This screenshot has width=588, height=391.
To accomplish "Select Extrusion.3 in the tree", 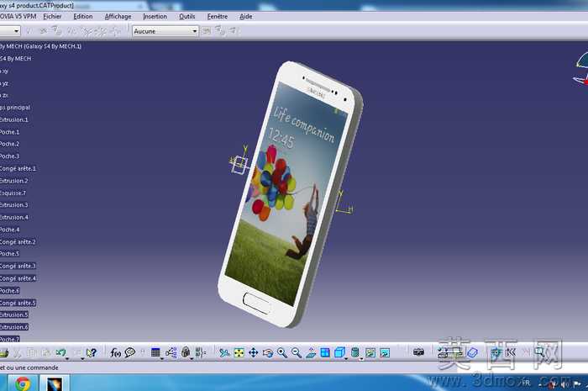I will click(14, 205).
